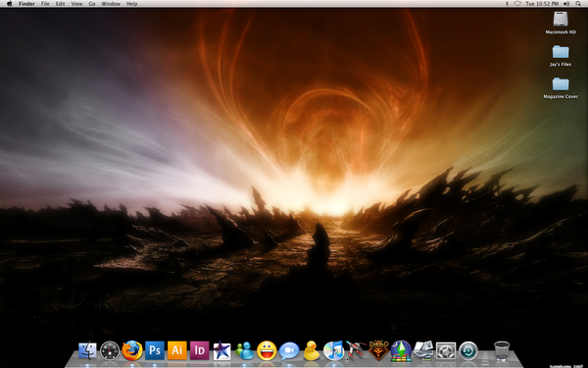Open the volume control in menu bar
The width and height of the screenshot is (588, 368).
point(566,4)
